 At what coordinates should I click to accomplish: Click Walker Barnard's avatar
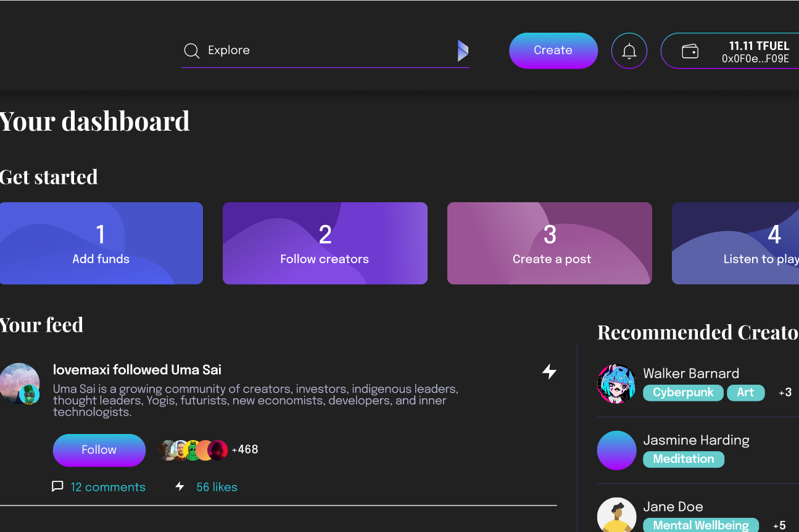pos(616,383)
